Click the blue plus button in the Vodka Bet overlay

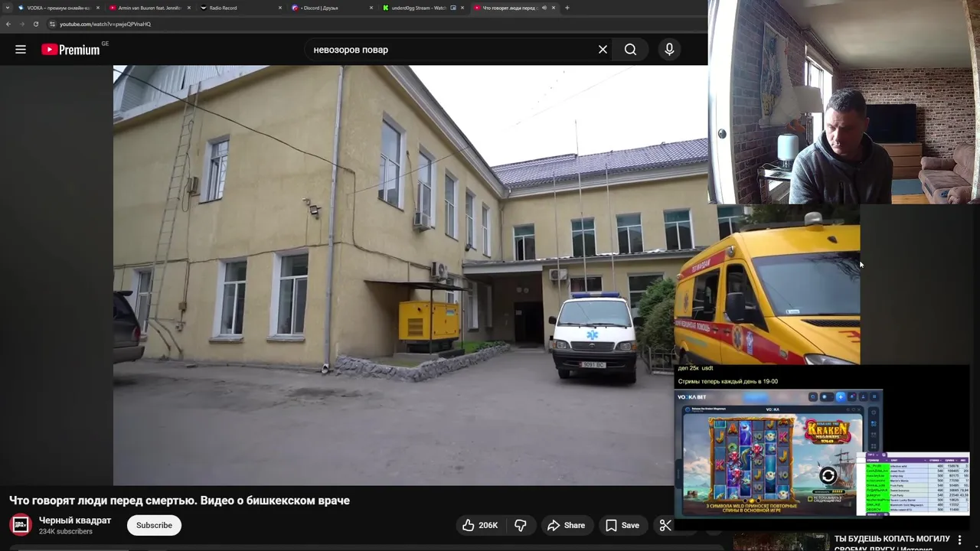(x=840, y=396)
